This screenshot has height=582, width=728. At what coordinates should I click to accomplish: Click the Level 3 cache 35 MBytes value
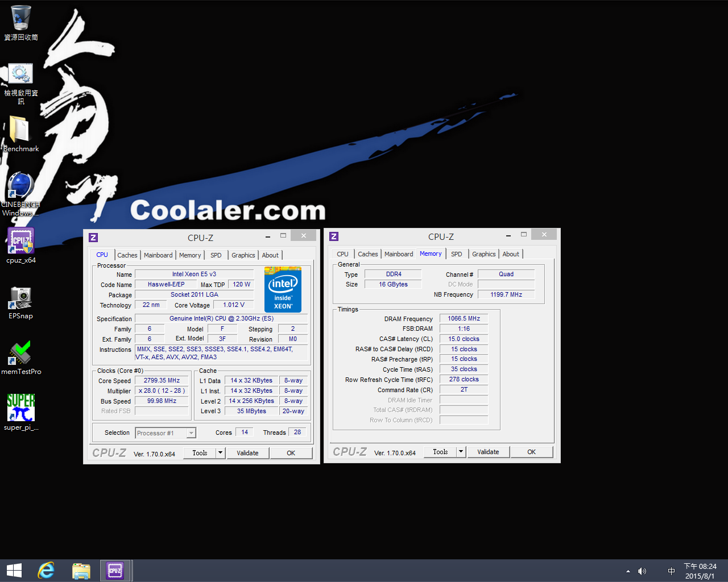(x=252, y=411)
